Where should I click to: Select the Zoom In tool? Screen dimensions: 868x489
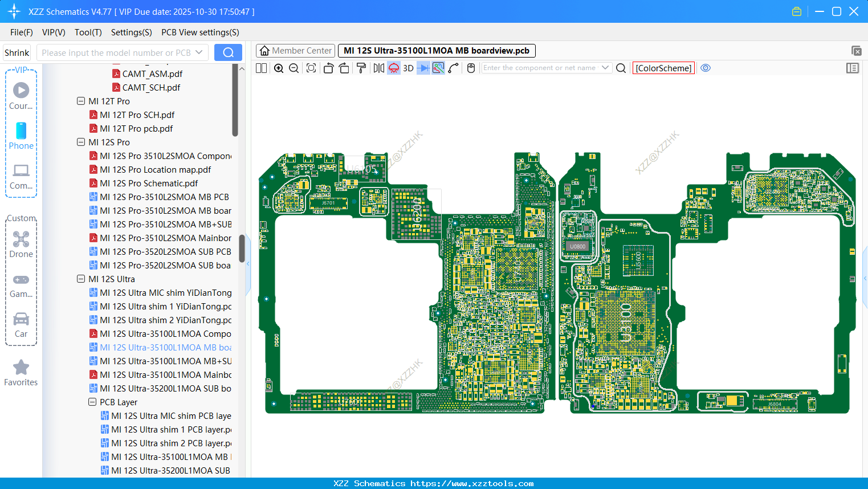(279, 68)
